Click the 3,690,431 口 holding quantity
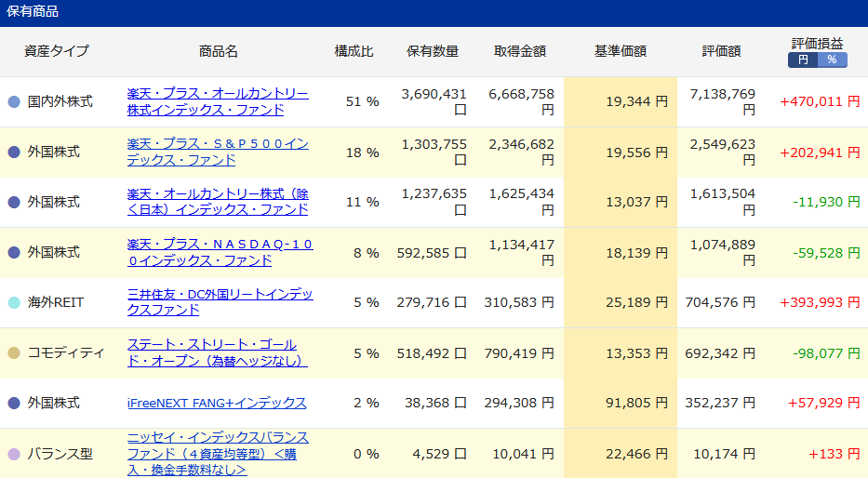868x478 pixels. pyautogui.click(x=434, y=101)
